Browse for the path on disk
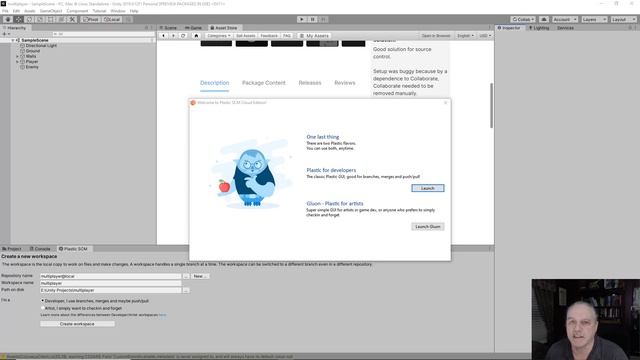Screen dimensions: 640x360 pyautogui.click(x=186, y=290)
